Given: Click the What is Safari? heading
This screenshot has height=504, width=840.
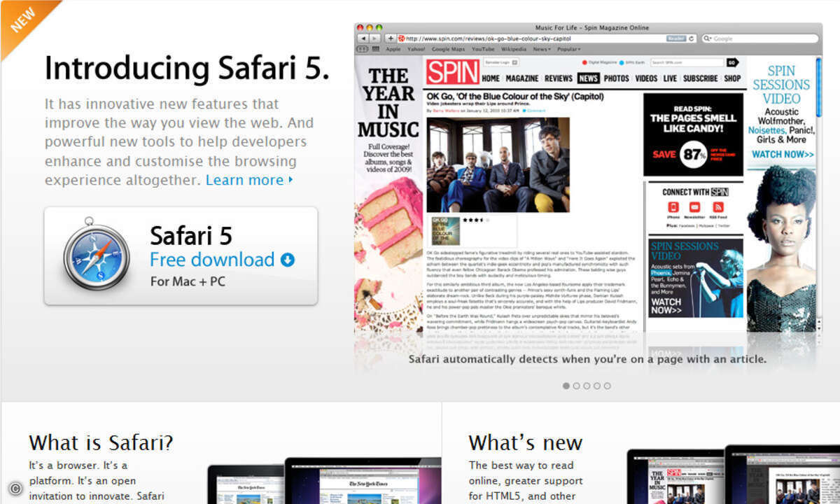Looking at the screenshot, I should point(101,442).
